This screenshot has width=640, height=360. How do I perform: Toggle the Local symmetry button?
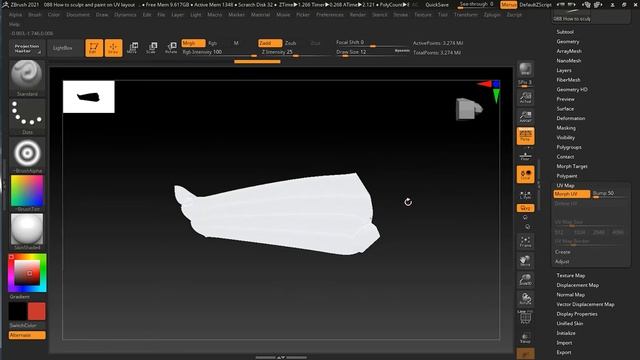[525, 174]
